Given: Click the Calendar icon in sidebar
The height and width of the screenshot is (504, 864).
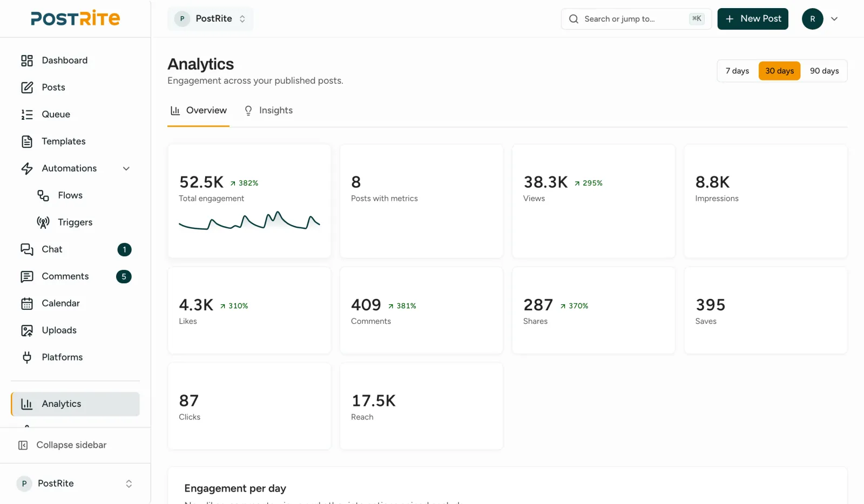Looking at the screenshot, I should (27, 303).
